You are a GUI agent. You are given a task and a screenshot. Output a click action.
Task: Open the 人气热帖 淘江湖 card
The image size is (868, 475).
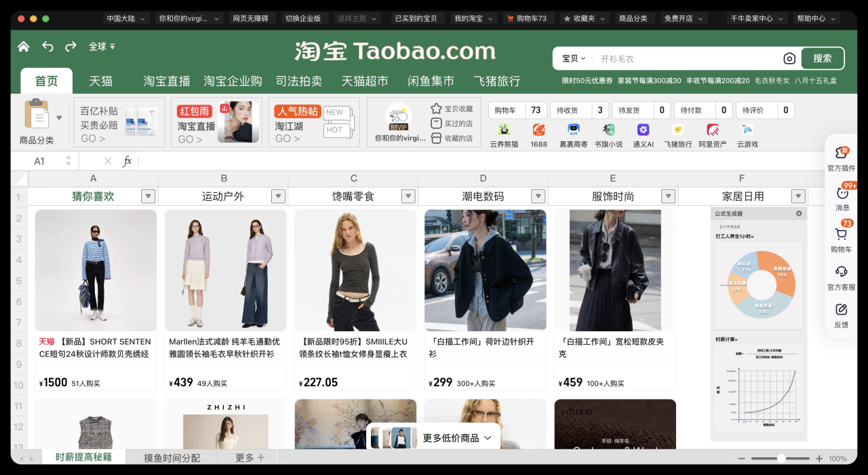314,122
